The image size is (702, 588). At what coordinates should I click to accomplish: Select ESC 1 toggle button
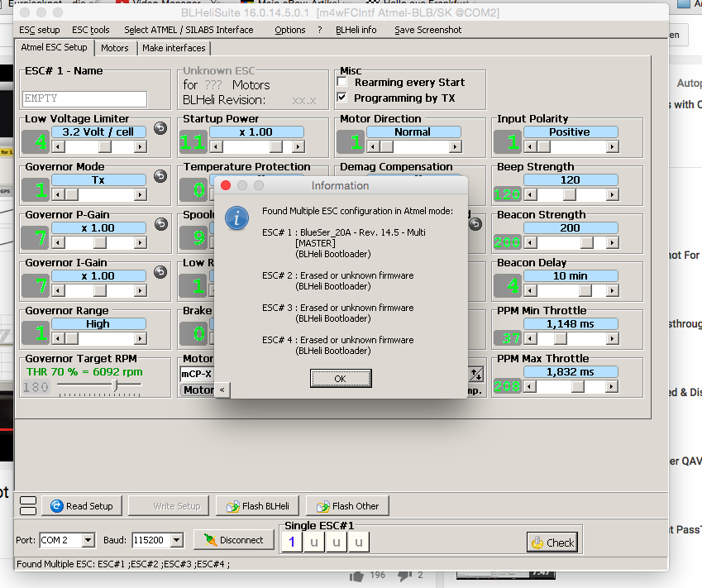[292, 542]
